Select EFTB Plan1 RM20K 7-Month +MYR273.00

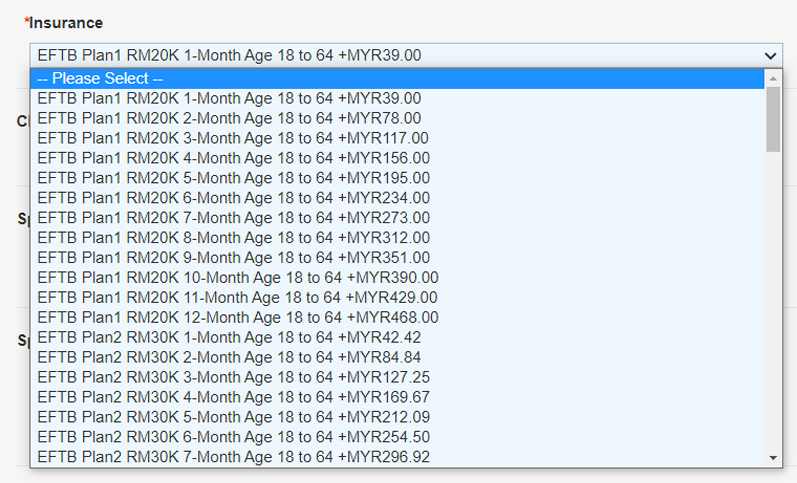[233, 218]
